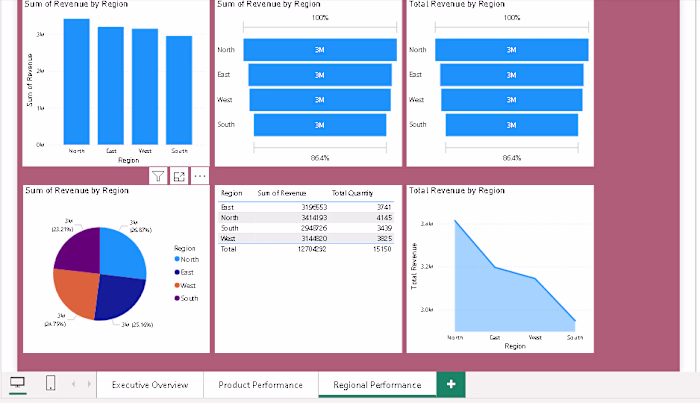The image size is (700, 403).
Task: Click the area chart Total Revenue by Region title
Action: 457,191
